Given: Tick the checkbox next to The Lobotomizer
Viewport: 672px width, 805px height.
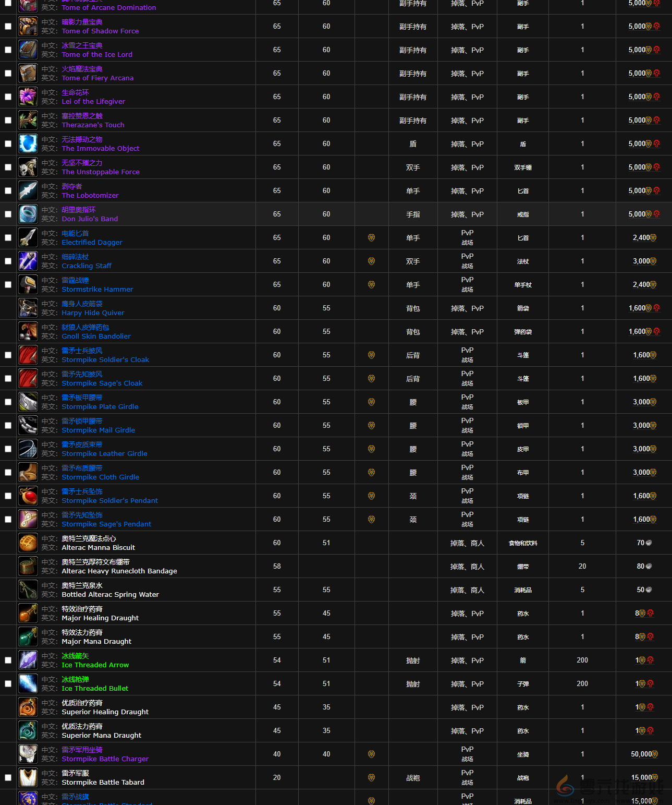Looking at the screenshot, I should (8, 191).
